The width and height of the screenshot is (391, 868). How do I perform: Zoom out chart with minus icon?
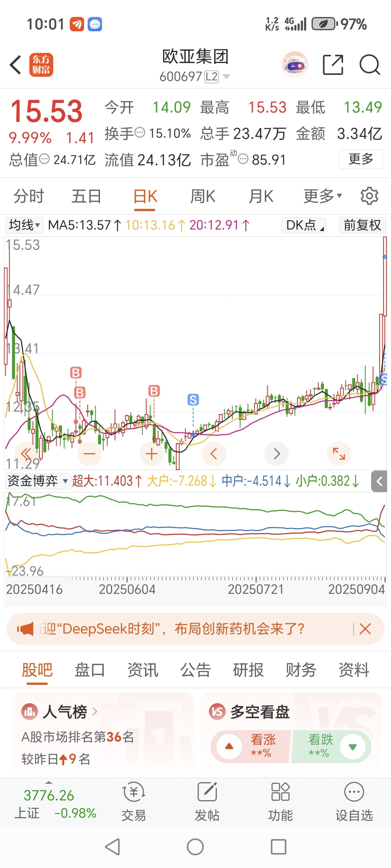89,454
